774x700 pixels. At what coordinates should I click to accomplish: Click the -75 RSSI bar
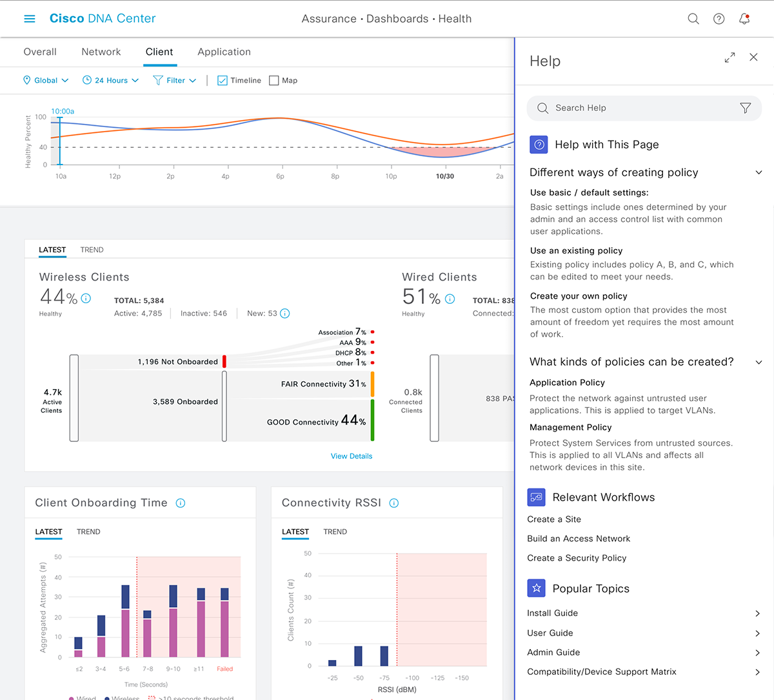pyautogui.click(x=384, y=656)
